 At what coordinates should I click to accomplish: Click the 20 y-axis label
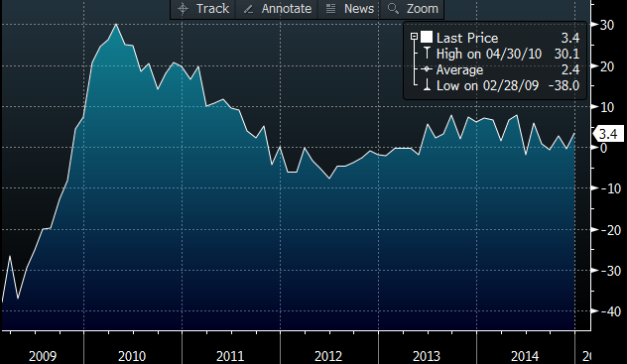[607, 66]
